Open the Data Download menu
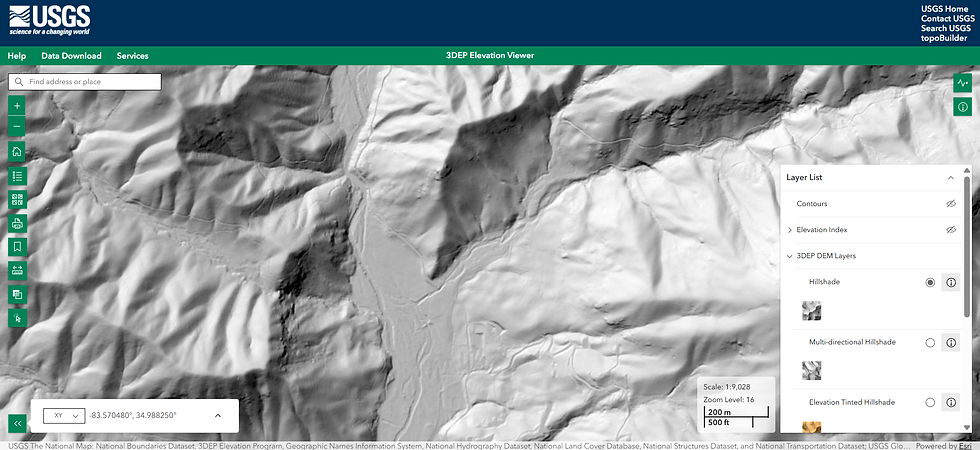This screenshot has height=450, width=980. click(x=71, y=56)
